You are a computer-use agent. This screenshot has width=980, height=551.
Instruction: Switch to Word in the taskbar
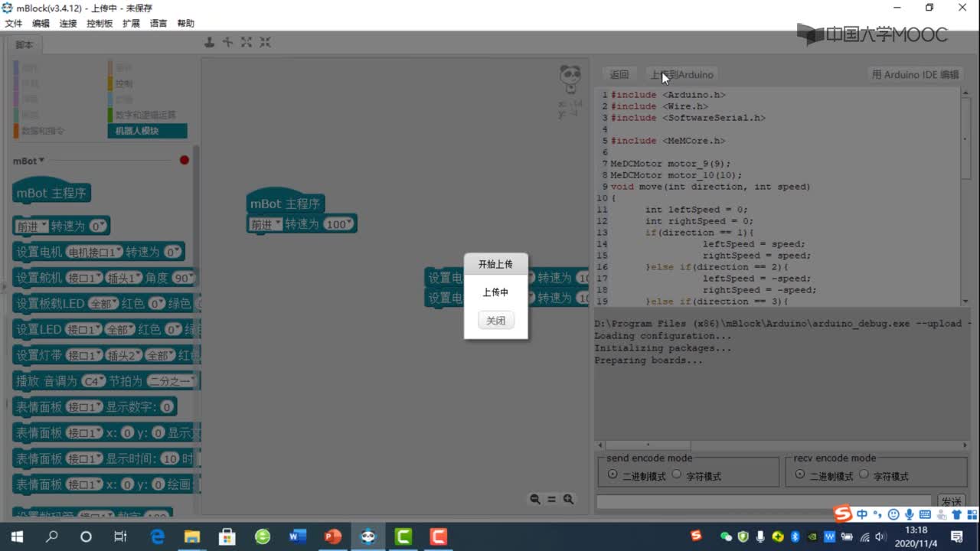pos(298,536)
